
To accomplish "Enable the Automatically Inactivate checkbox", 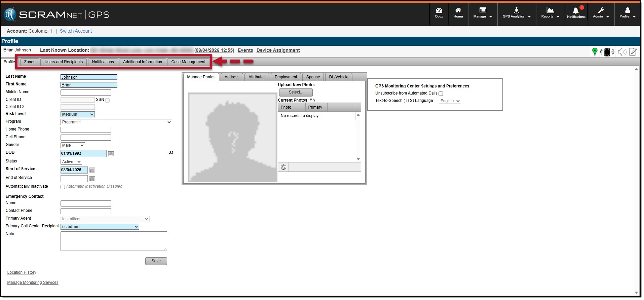I will pos(63,187).
